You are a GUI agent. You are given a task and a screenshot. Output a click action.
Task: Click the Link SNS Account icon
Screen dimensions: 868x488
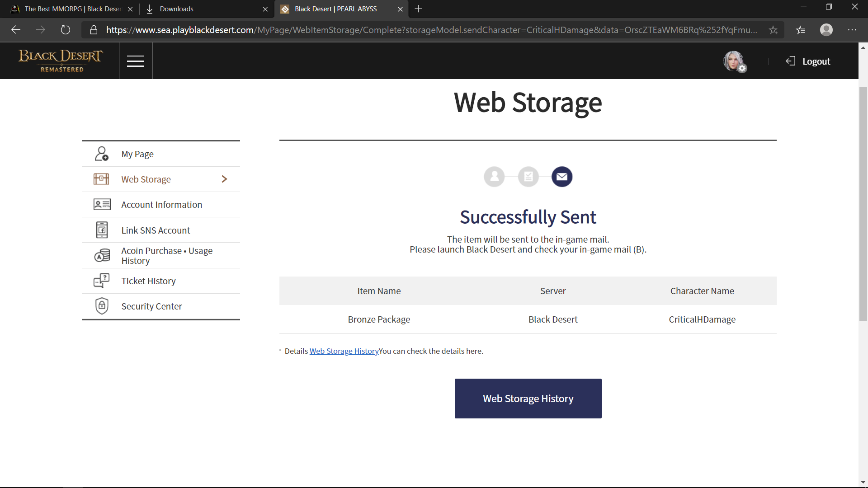click(102, 230)
